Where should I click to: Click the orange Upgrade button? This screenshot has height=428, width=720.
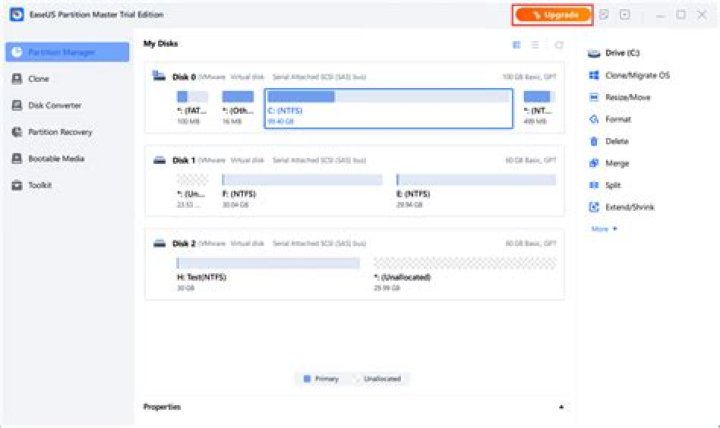(x=553, y=15)
